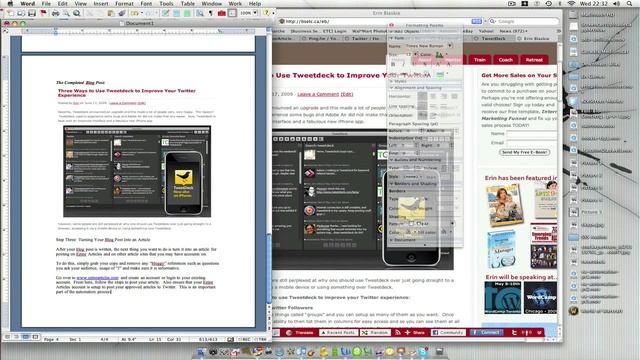Click the Email input field on the website

point(531,143)
